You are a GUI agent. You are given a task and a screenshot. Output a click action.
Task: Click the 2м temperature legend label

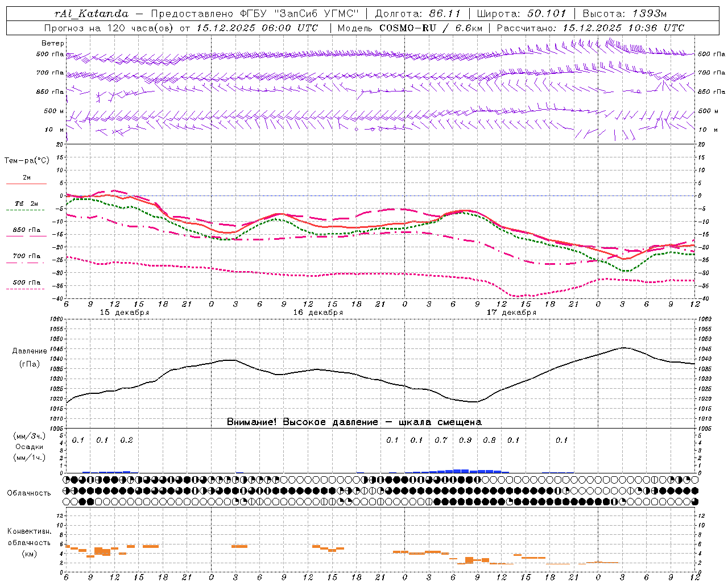pos(27,178)
